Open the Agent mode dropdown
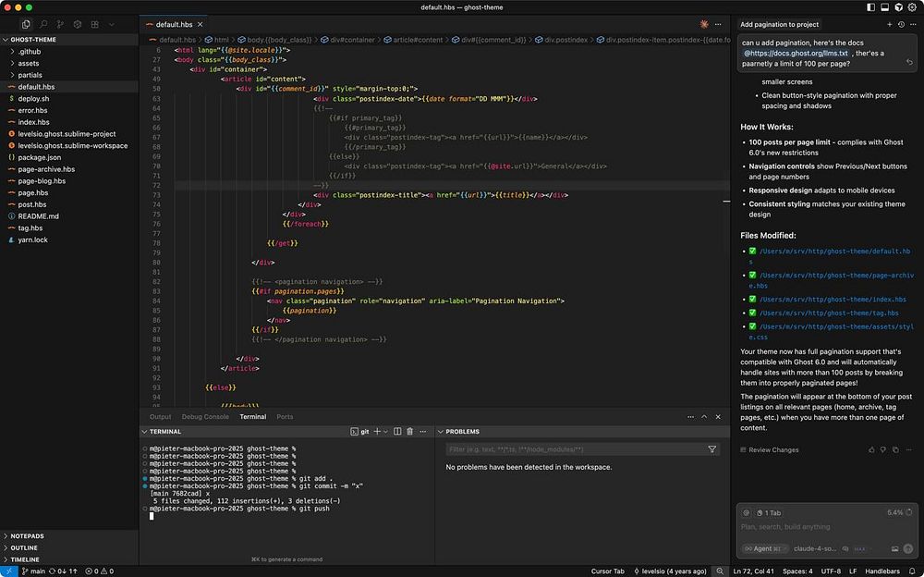This screenshot has height=577, width=924. coord(762,548)
